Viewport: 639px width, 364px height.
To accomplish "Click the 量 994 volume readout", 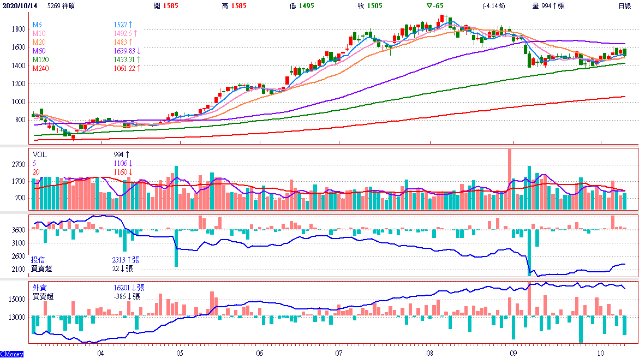I will click(548, 6).
